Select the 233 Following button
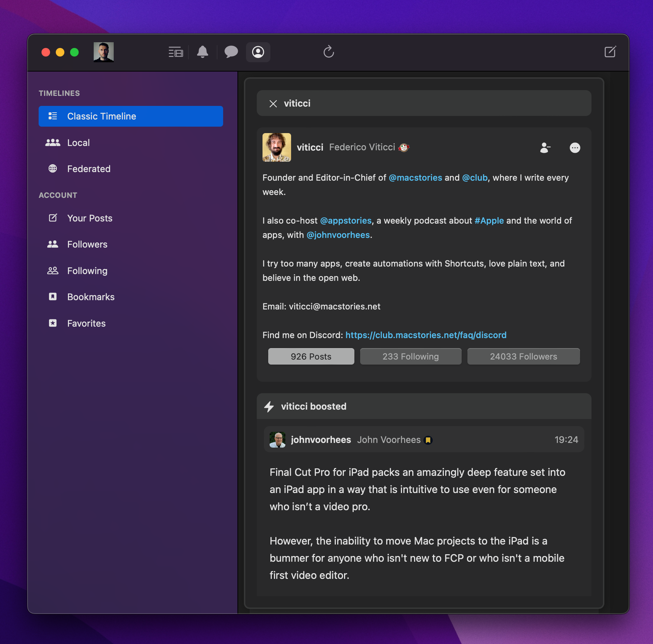This screenshot has width=653, height=644. 411,356
